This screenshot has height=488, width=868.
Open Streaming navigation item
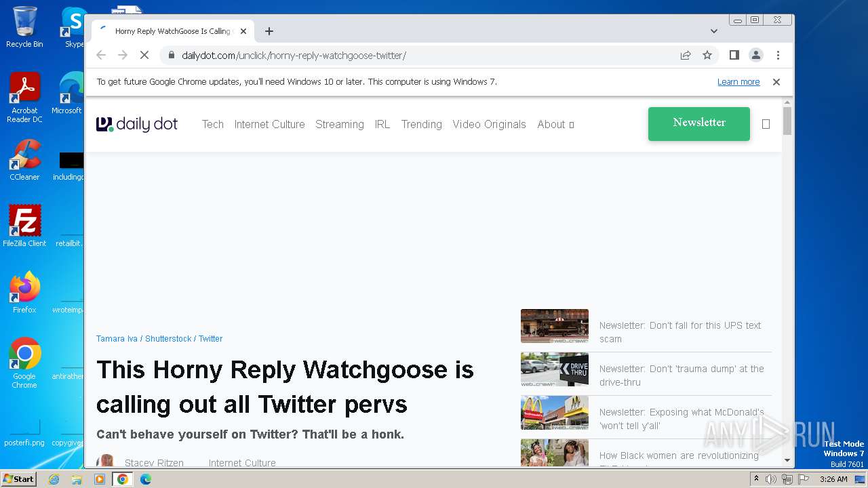(340, 124)
